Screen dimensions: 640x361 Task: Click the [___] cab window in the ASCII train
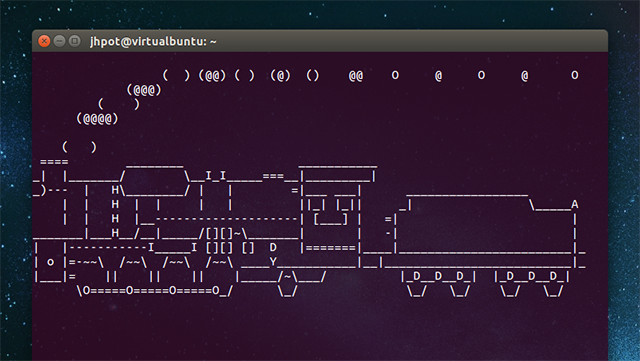coord(331,219)
